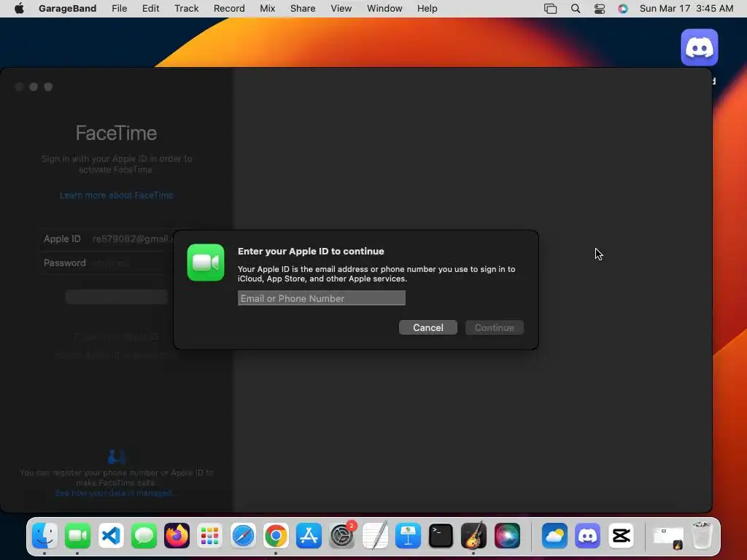
Task: Open the Help menu
Action: [x=427, y=9]
